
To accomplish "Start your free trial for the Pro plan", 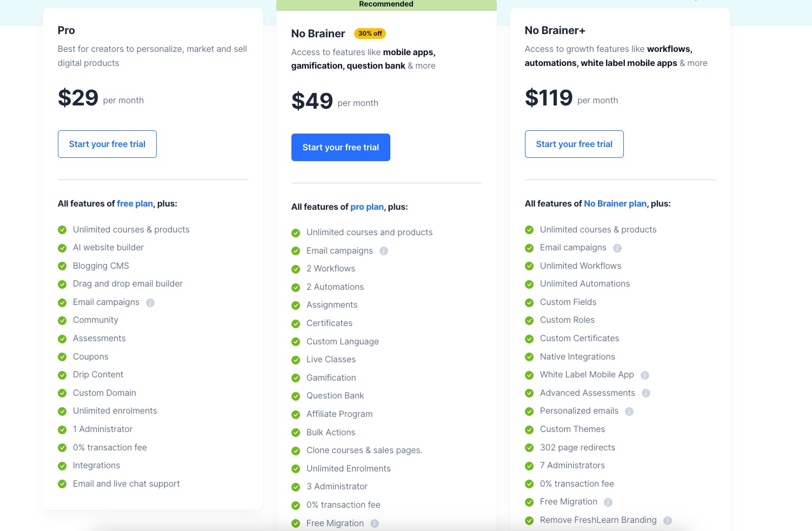I will coord(107,144).
